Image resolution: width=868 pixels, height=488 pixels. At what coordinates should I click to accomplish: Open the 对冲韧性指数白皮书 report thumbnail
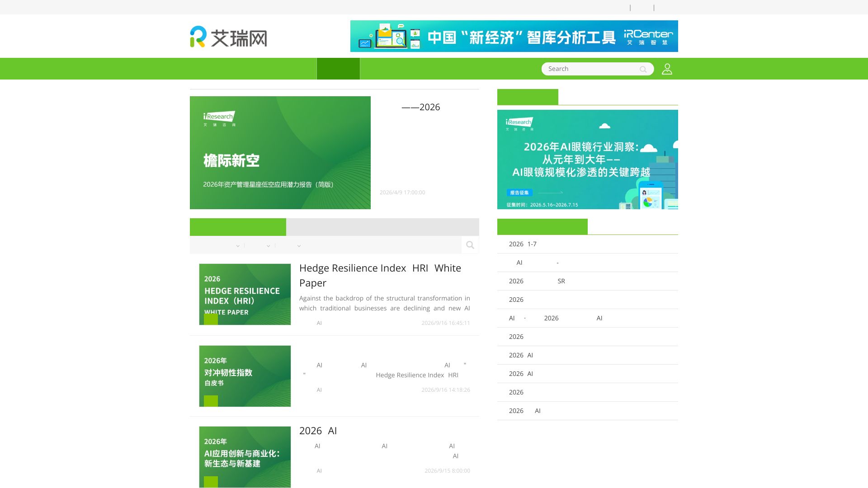pyautogui.click(x=245, y=376)
